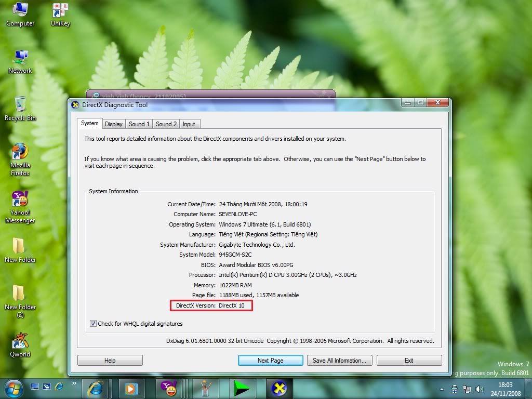Click the DirectX 10 version value
The width and height of the screenshot is (532, 399).
231,305
